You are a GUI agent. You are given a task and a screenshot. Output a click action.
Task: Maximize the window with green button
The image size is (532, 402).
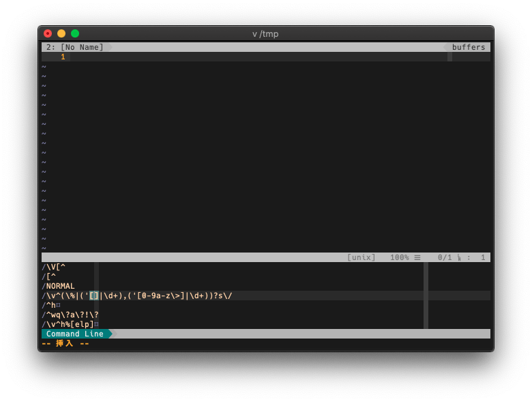click(x=75, y=33)
